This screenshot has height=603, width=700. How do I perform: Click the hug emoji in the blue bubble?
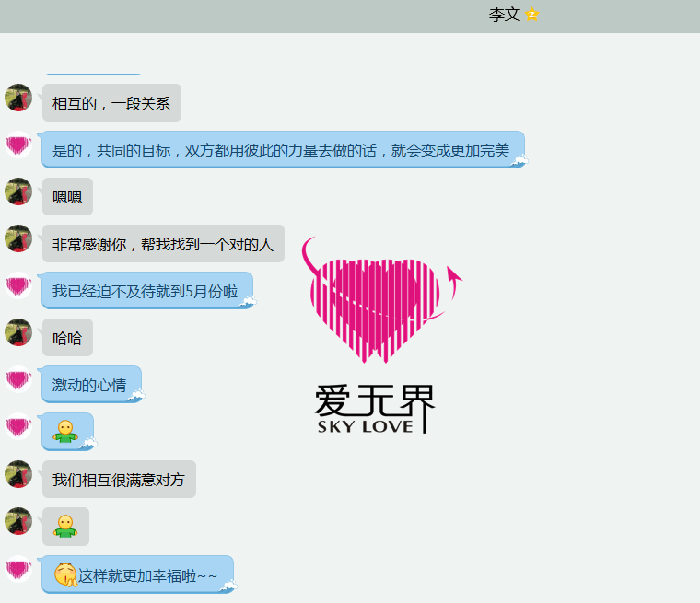point(64,431)
